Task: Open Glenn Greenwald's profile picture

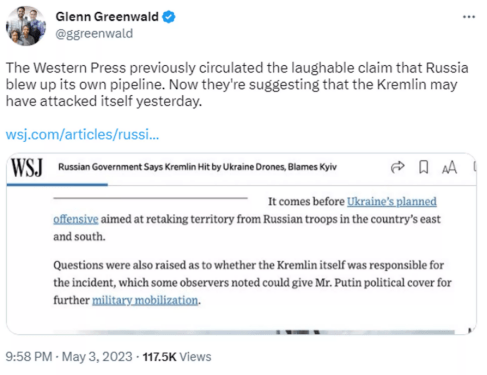Action: pyautogui.click(x=26, y=26)
